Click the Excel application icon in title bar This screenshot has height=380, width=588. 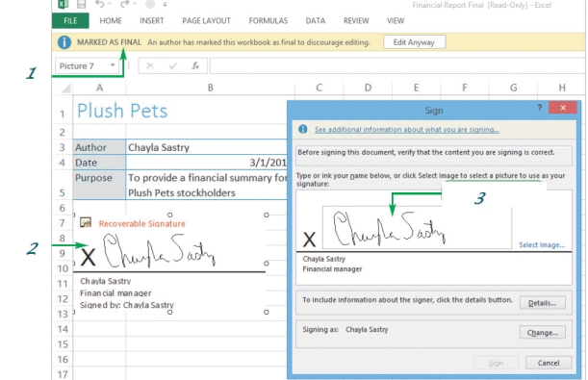click(63, 4)
